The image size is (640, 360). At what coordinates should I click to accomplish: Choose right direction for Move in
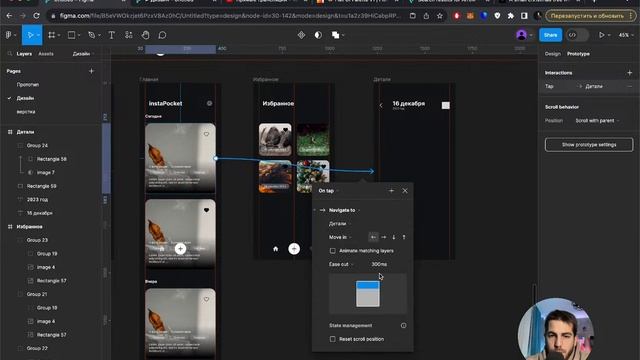point(383,237)
